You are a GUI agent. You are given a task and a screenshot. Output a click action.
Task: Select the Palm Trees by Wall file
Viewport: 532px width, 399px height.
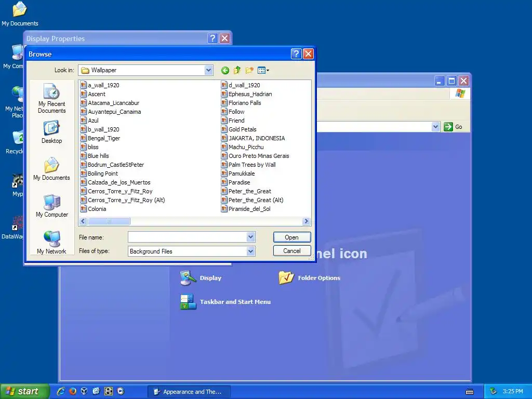coord(248,165)
